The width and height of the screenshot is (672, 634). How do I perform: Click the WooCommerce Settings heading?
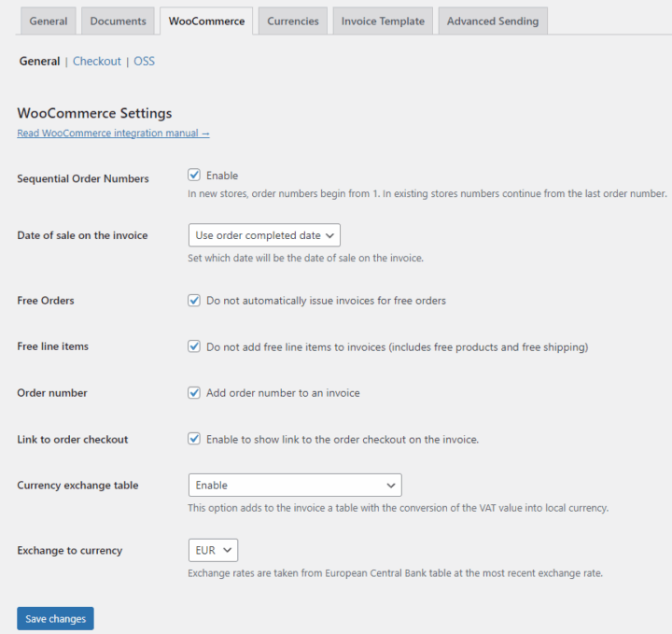coord(94,113)
